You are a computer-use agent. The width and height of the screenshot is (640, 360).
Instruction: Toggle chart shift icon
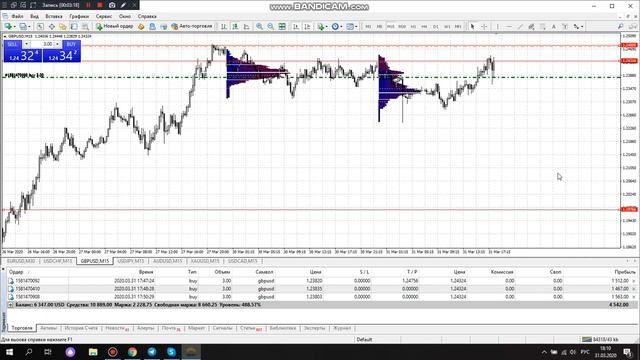click(x=307, y=27)
